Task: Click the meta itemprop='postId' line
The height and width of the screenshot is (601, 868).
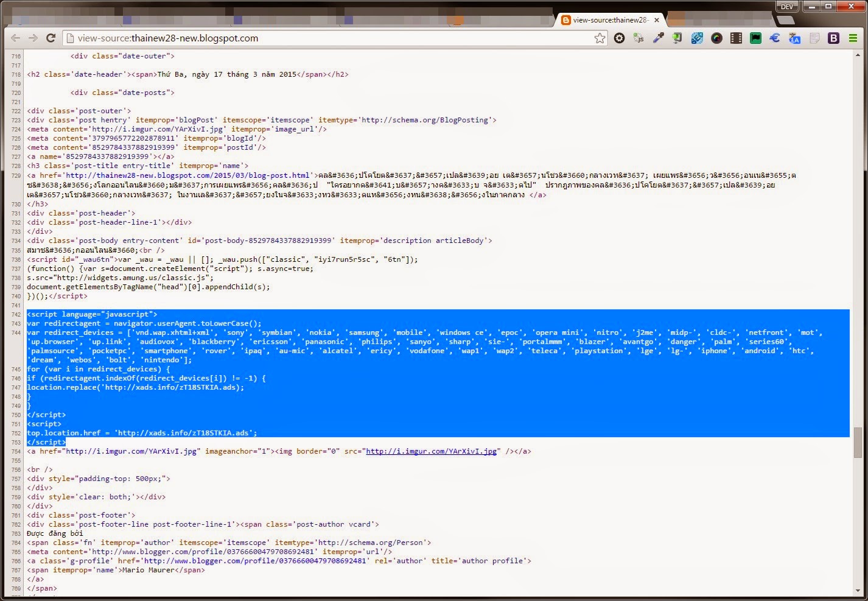Action: pyautogui.click(x=146, y=147)
